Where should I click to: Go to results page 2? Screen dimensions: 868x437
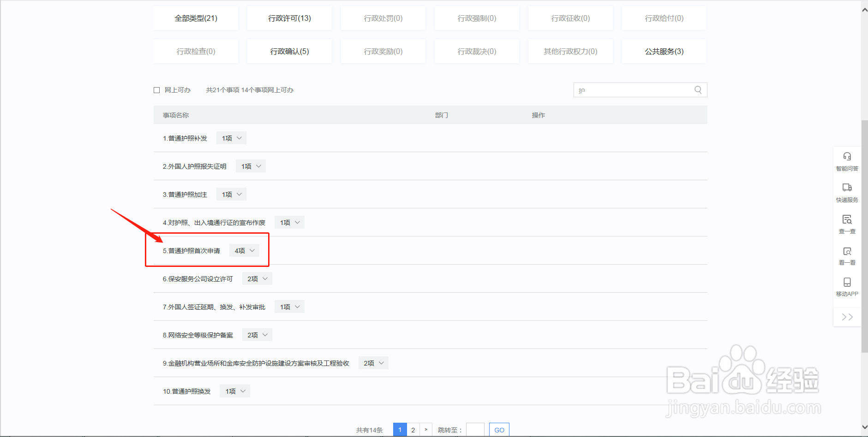[x=413, y=429]
